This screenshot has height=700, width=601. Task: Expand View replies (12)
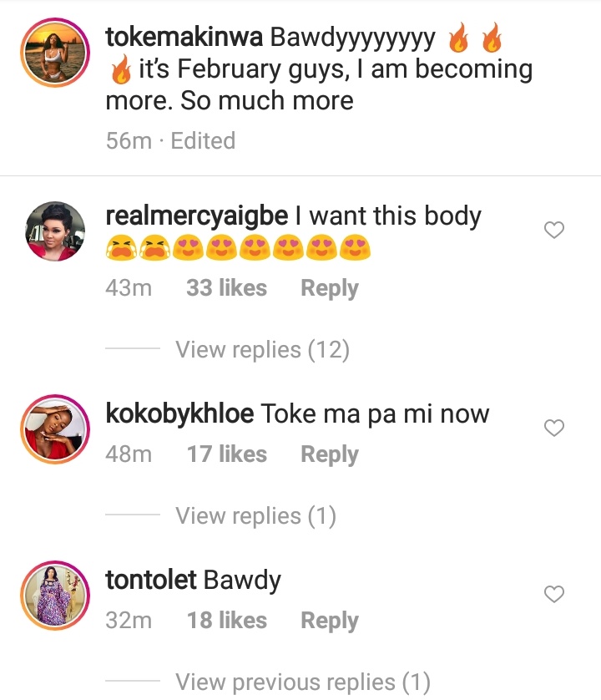(x=262, y=350)
